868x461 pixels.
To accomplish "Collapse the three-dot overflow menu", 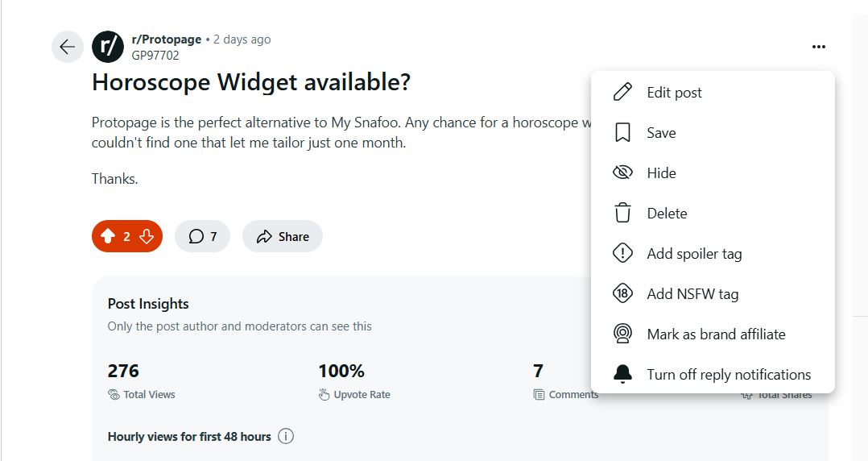I will (819, 47).
